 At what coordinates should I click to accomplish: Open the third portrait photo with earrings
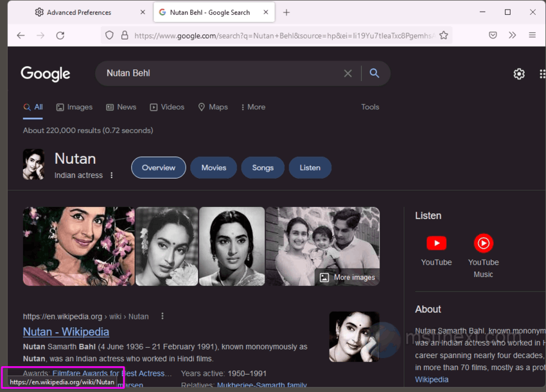point(232,246)
